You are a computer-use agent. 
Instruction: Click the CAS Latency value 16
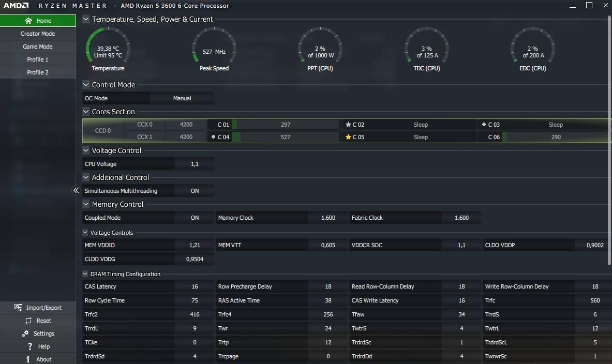(195, 286)
